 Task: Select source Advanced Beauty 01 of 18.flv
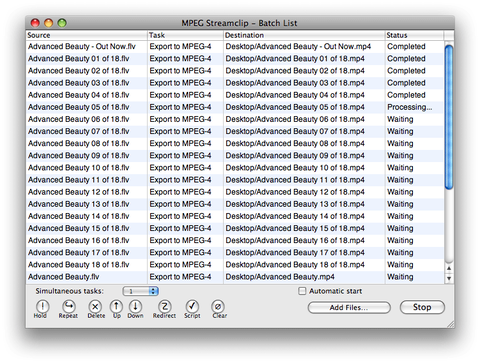pyautogui.click(x=79, y=59)
